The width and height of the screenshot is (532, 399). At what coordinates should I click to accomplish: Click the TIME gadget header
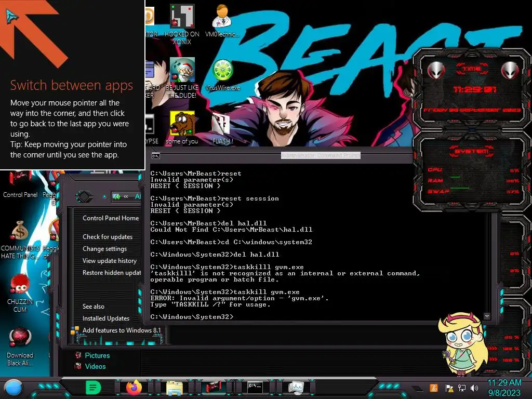point(472,69)
